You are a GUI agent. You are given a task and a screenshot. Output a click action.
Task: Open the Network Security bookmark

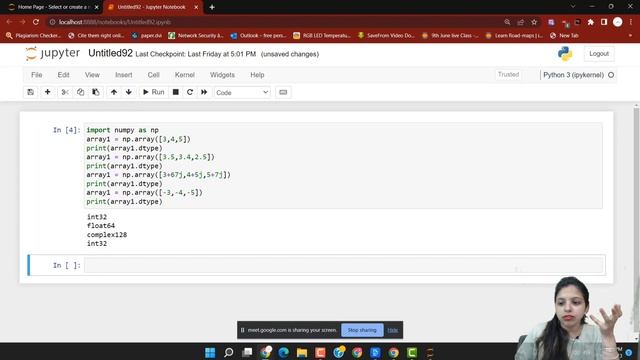[196, 36]
